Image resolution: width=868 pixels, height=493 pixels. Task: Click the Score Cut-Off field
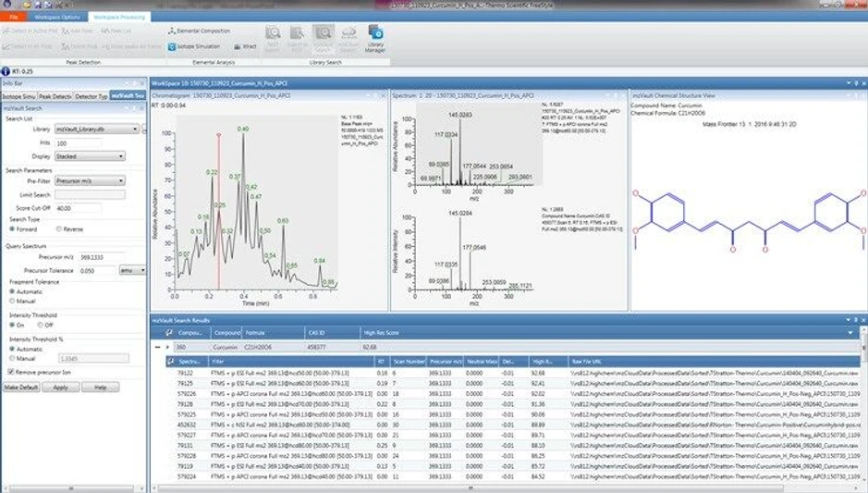click(78, 208)
